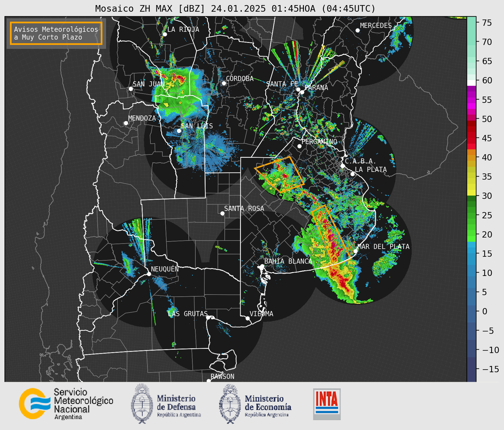Screen dimensions: 504x430
Task: Click the 35 dBZ colorbar tick label
Action: tap(487, 177)
